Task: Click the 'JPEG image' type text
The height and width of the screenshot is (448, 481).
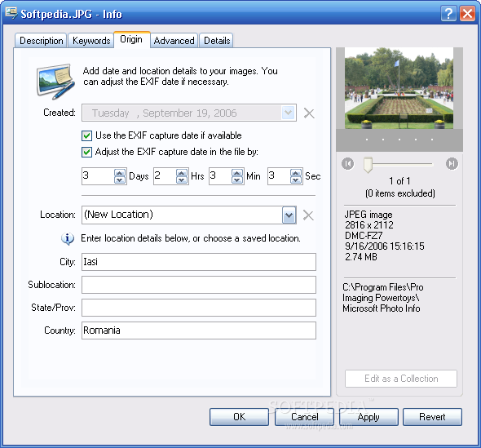Action: pyautogui.click(x=368, y=215)
